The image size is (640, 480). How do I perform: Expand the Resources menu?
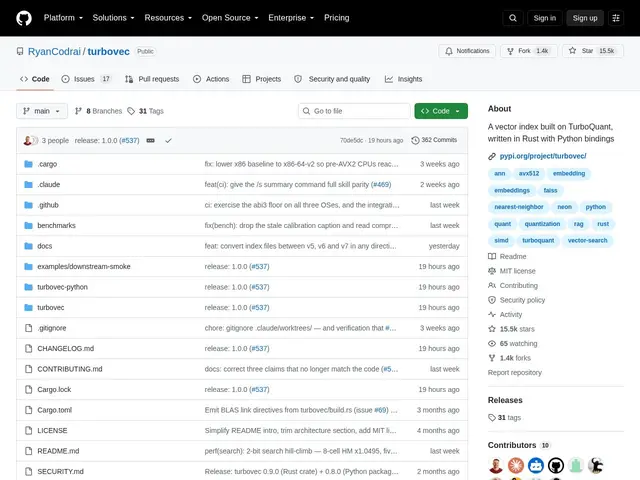[x=168, y=18]
